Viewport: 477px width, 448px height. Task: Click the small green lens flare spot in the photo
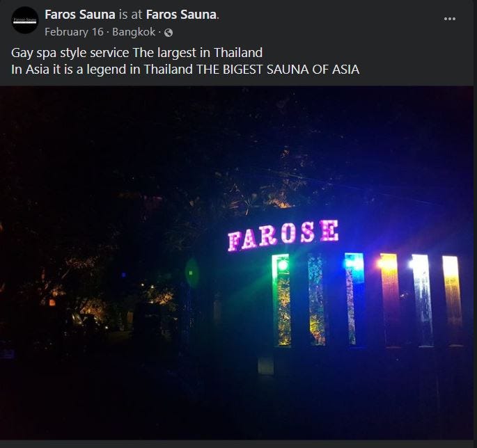(x=191, y=272)
